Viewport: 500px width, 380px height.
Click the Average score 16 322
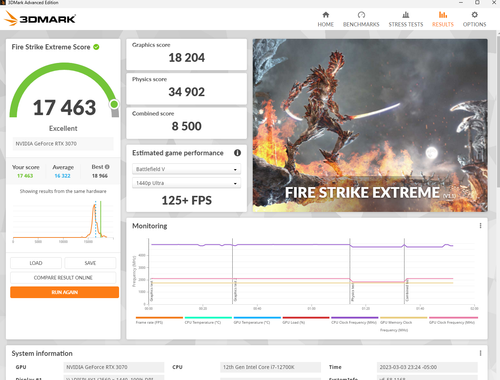click(x=62, y=176)
